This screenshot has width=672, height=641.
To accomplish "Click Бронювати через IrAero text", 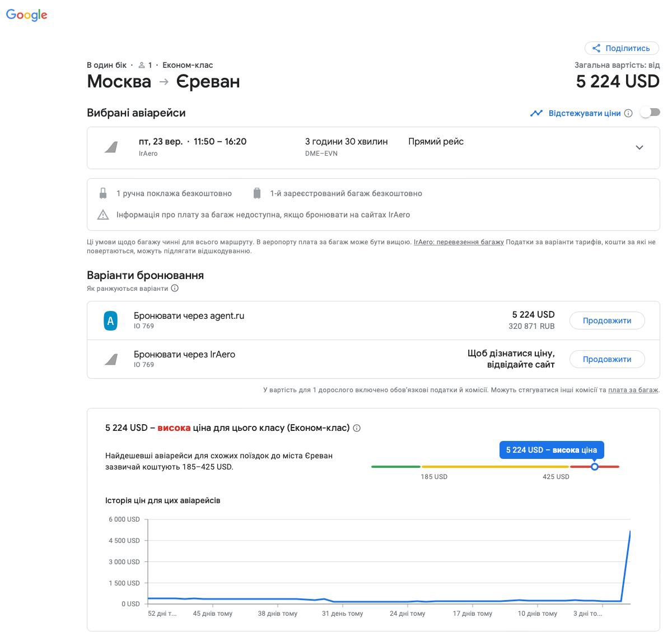I will [184, 354].
